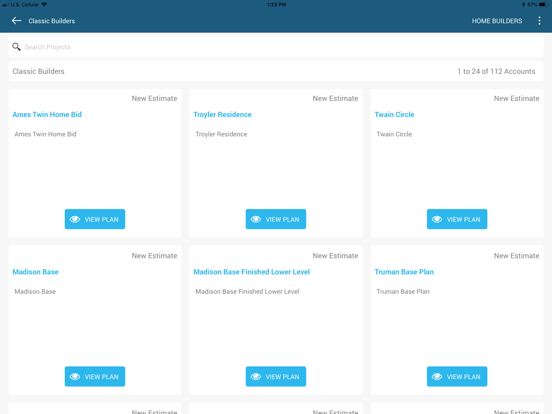
Task: Click the Classic Builders title in header bar
Action: click(52, 21)
